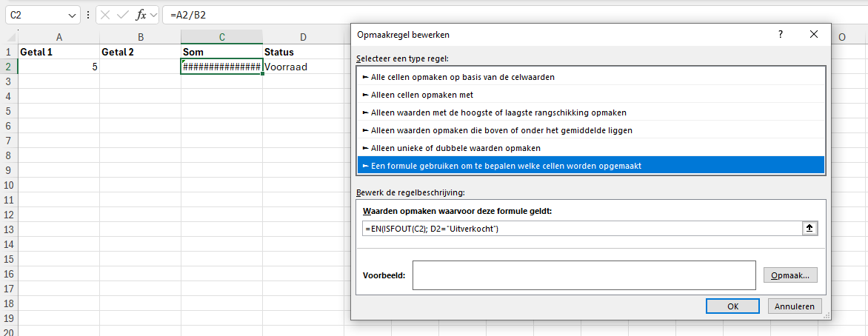Viewport: 868px width, 336px height.
Task: Open the Opmaak... format button
Action: click(790, 275)
